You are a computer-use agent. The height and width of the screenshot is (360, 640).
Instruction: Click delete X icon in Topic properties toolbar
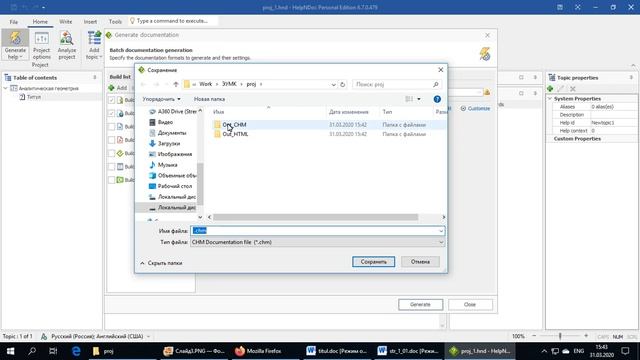(573, 89)
